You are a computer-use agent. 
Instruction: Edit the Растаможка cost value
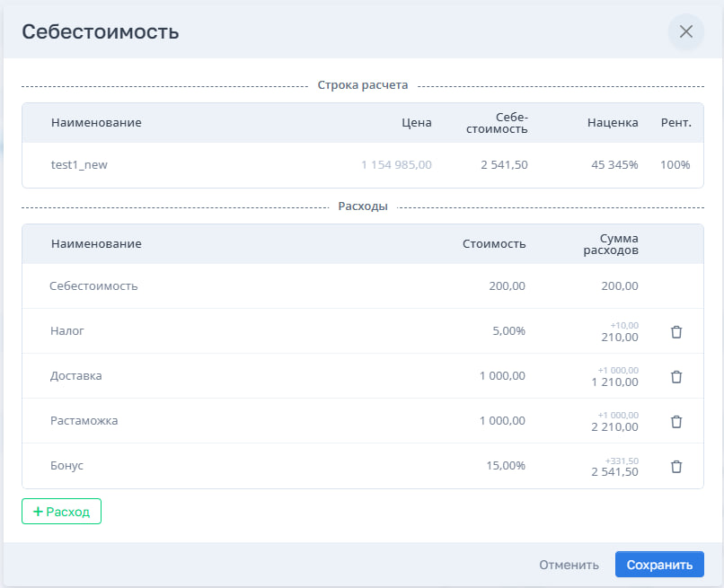tap(502, 421)
